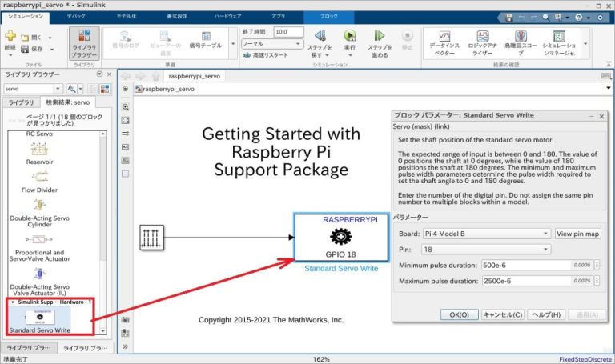Switch to the モデル化 ribbon tab
The height and width of the screenshot is (364, 615).
tap(127, 17)
